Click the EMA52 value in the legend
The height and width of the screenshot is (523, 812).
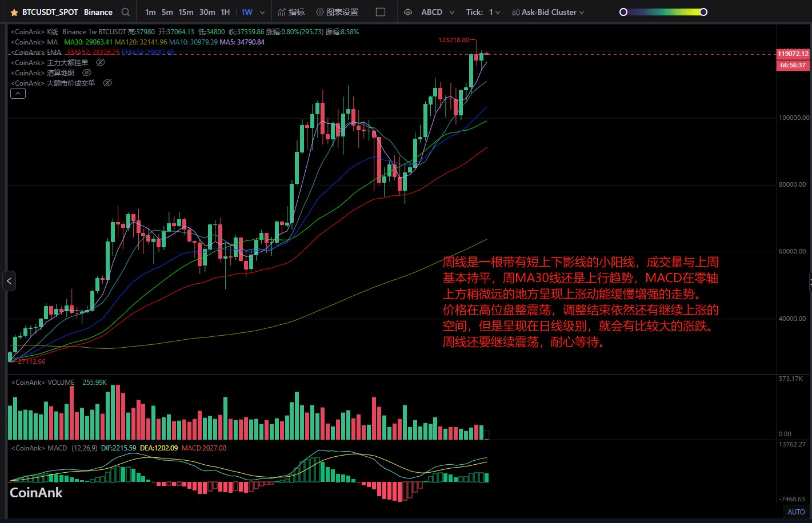click(x=93, y=52)
